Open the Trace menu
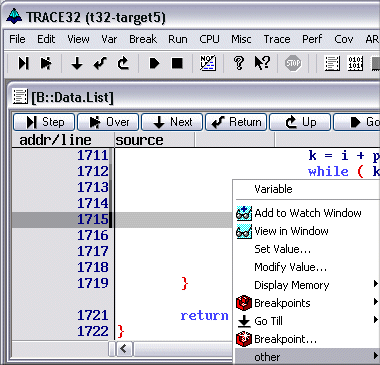The height and width of the screenshot is (365, 380). tap(277, 39)
